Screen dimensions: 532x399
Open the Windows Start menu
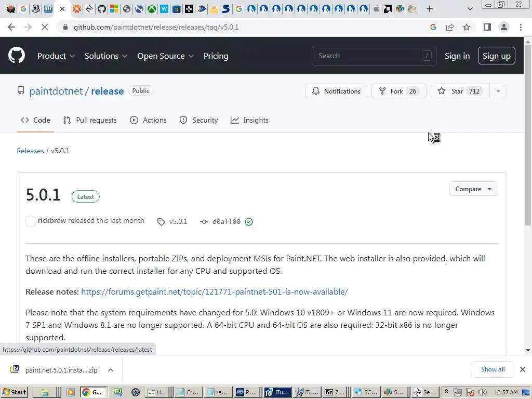tap(14, 392)
